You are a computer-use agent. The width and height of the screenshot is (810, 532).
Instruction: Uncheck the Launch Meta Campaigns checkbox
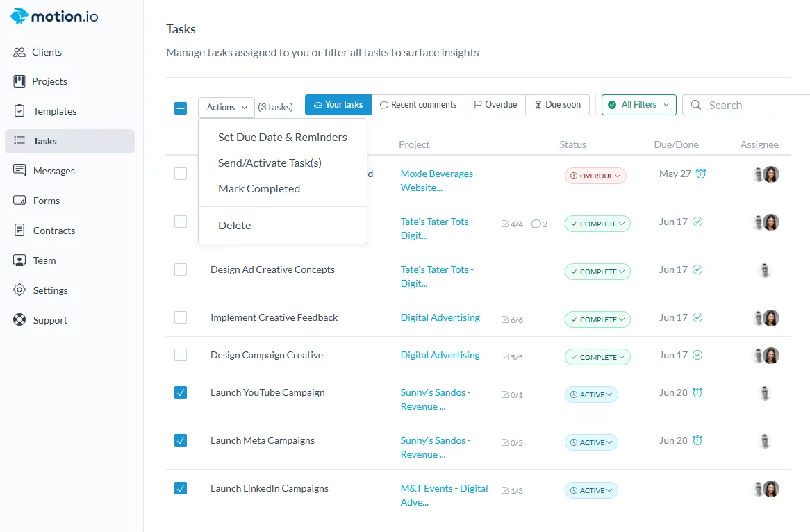pos(181,440)
